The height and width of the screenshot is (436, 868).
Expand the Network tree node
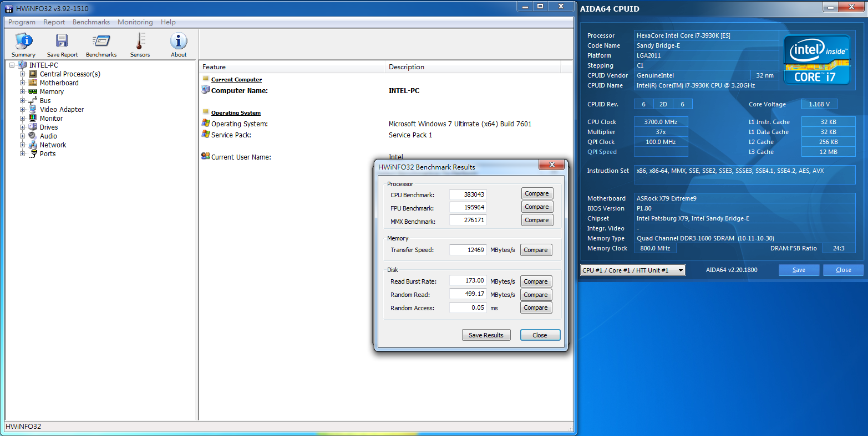tap(23, 145)
